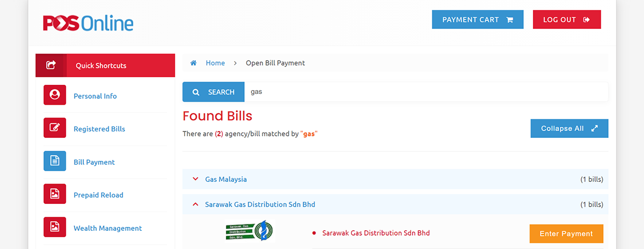Select the Sarawak Gas Distribution Sdn Bhd bill
The height and width of the screenshot is (249, 644).
tap(376, 233)
